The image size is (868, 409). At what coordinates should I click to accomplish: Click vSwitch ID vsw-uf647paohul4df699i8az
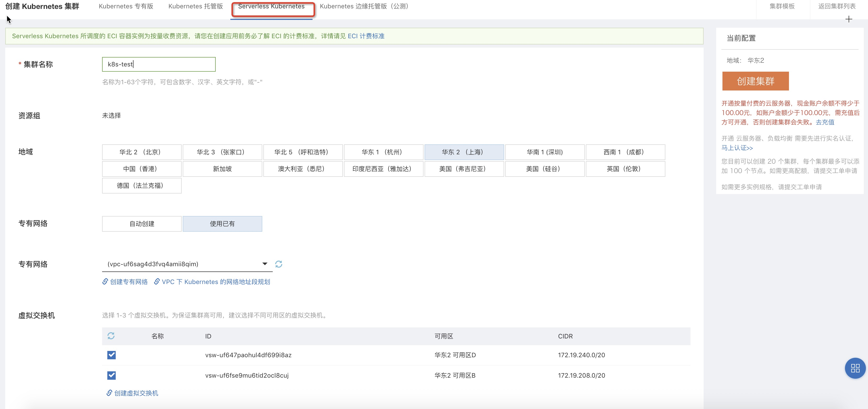tap(248, 355)
